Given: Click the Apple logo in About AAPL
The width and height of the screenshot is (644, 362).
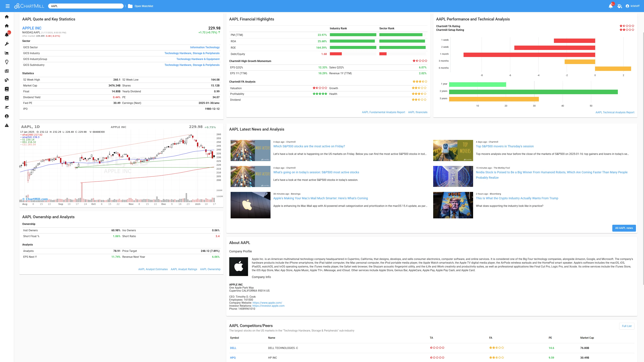Looking at the screenshot, I should pos(238,267).
